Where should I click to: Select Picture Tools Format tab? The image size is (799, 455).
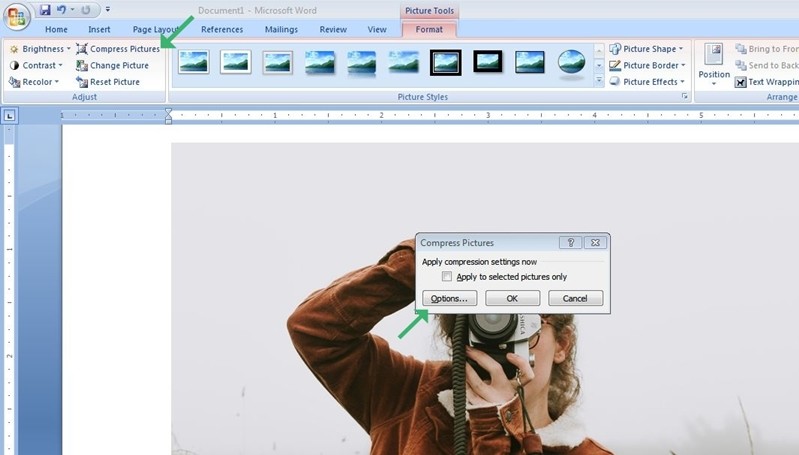pos(429,30)
